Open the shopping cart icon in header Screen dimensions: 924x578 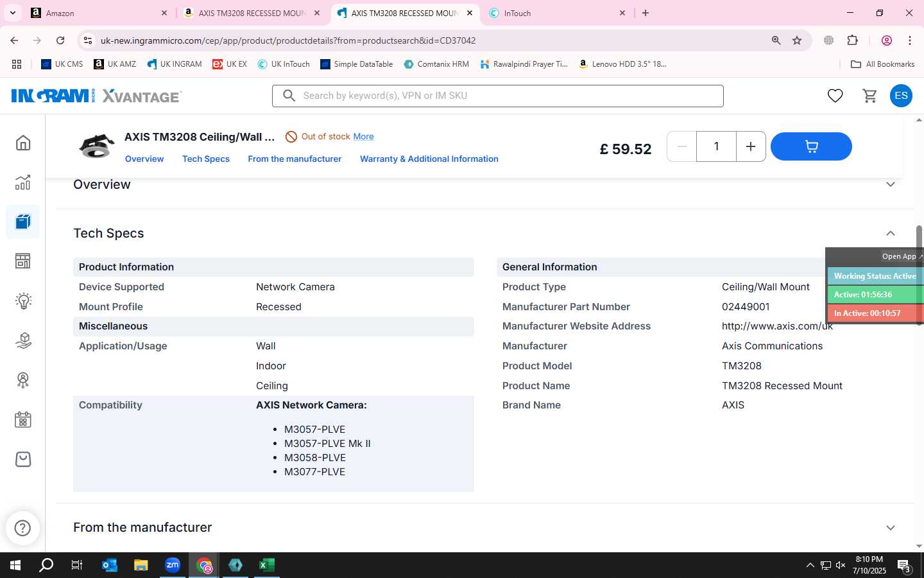click(870, 96)
